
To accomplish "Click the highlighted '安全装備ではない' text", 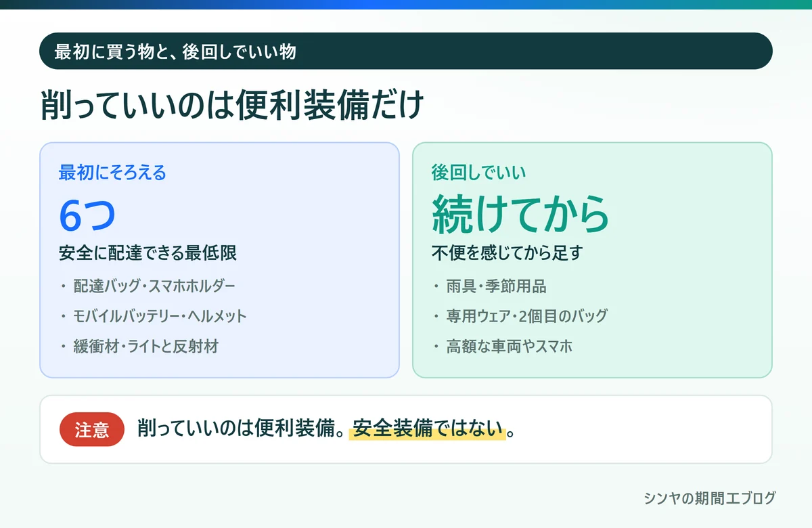I will click(428, 429).
